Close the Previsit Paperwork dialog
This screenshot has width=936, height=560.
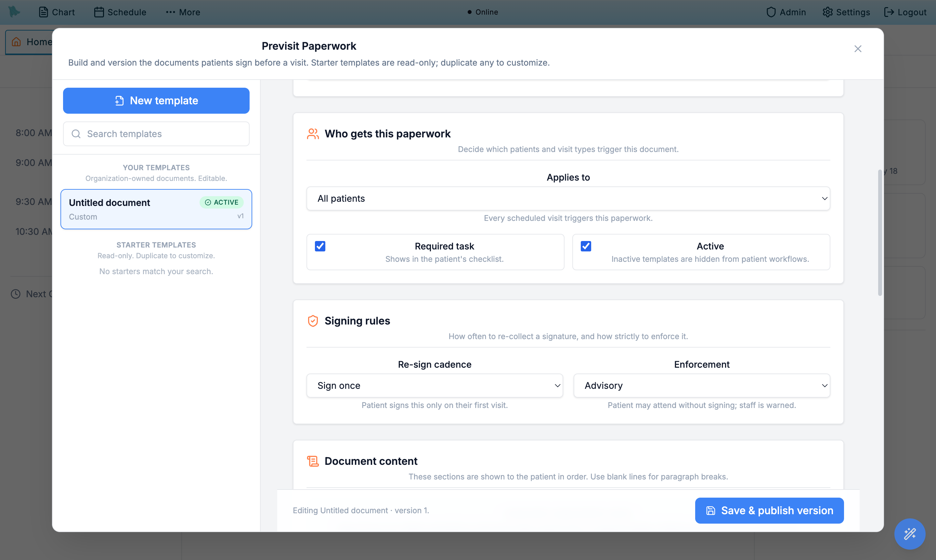click(857, 49)
